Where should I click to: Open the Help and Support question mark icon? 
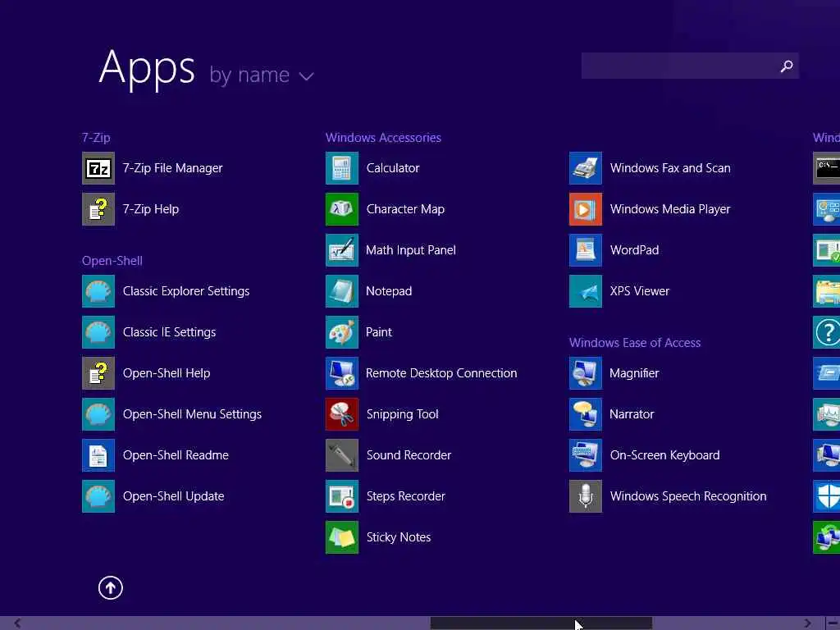pyautogui.click(x=827, y=332)
